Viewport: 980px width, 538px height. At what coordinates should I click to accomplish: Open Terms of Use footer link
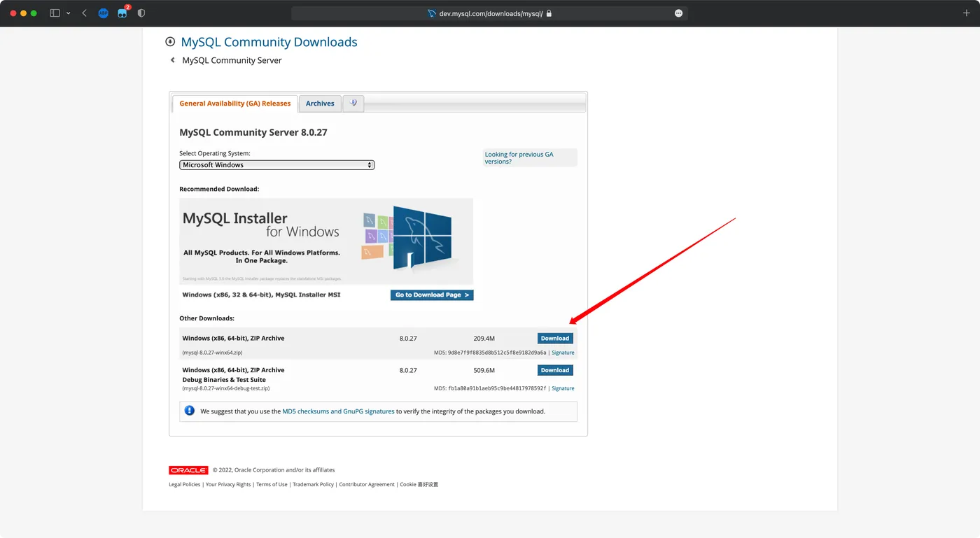[272, 484]
